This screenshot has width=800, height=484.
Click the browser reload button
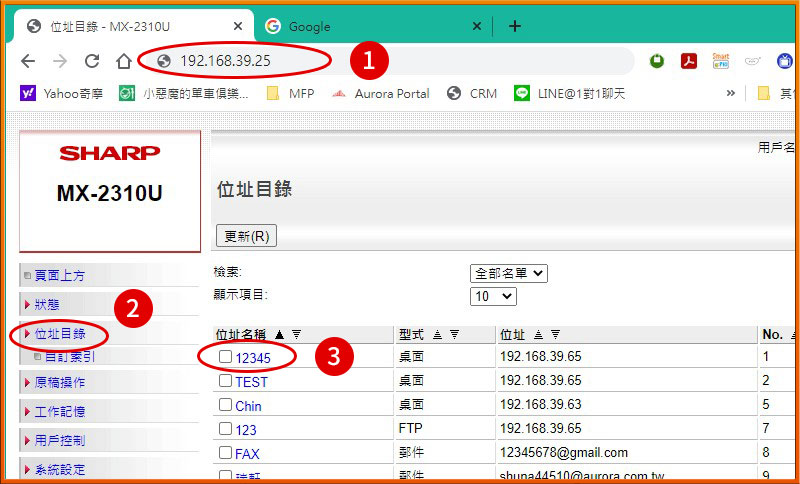click(x=92, y=61)
